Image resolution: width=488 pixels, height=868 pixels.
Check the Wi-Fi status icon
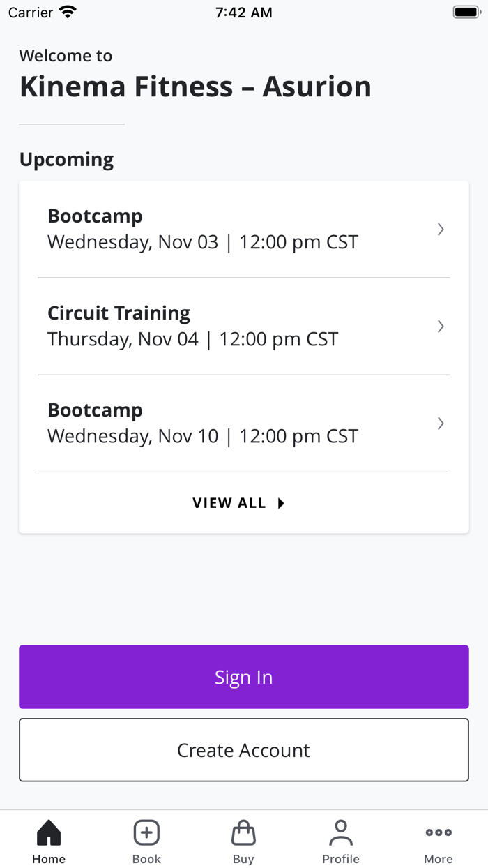[x=68, y=13]
